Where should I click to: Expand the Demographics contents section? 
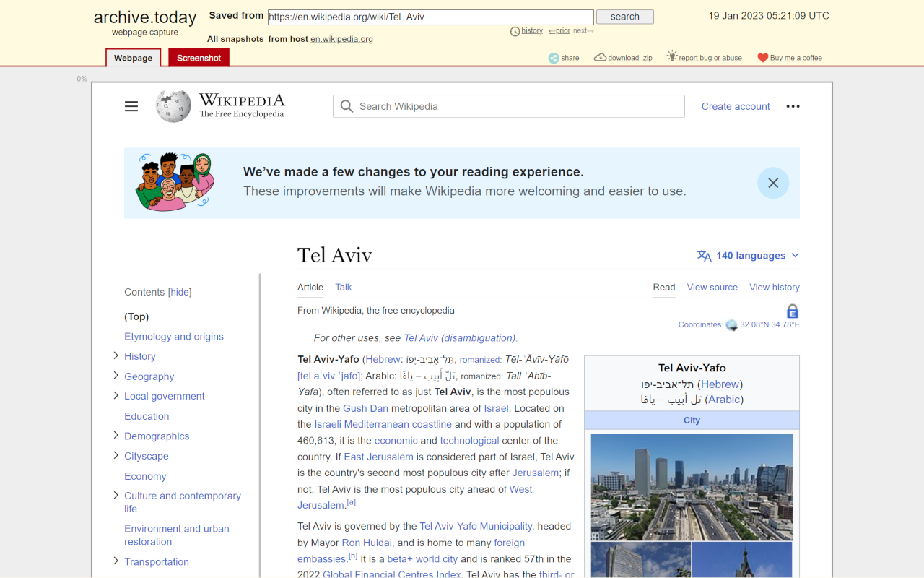pos(115,435)
